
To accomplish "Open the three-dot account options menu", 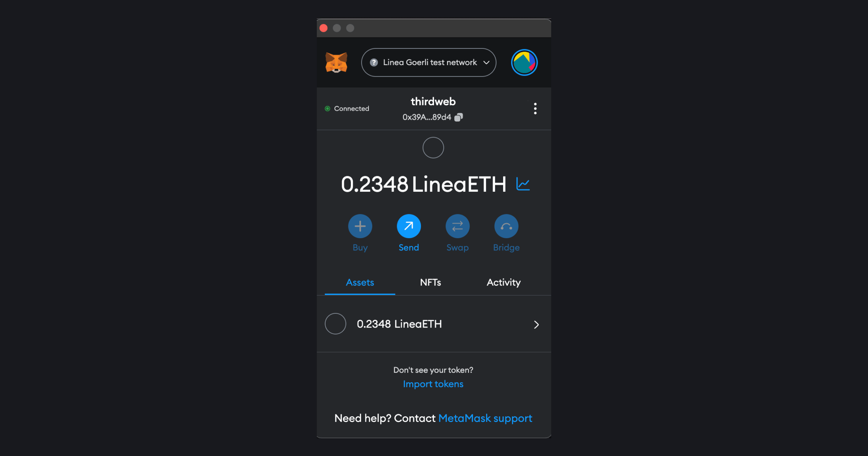I will (x=535, y=109).
